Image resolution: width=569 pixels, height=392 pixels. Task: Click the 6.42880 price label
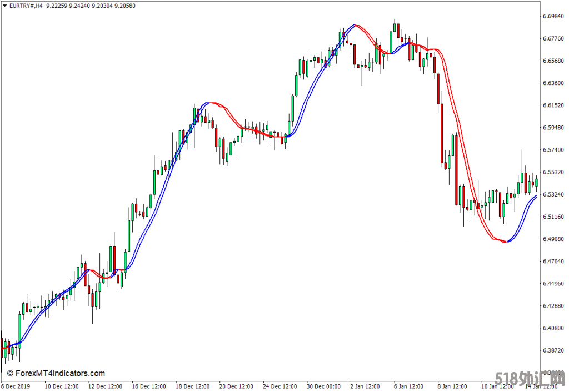[553, 306]
